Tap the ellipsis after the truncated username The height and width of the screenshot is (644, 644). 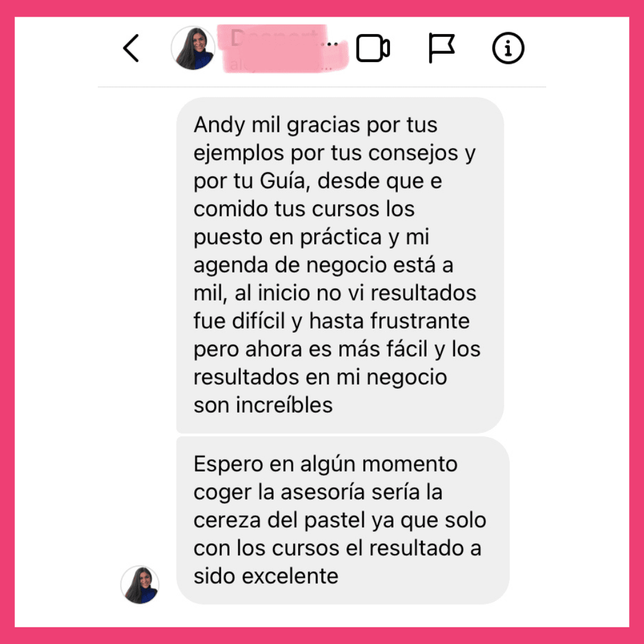click(x=333, y=44)
